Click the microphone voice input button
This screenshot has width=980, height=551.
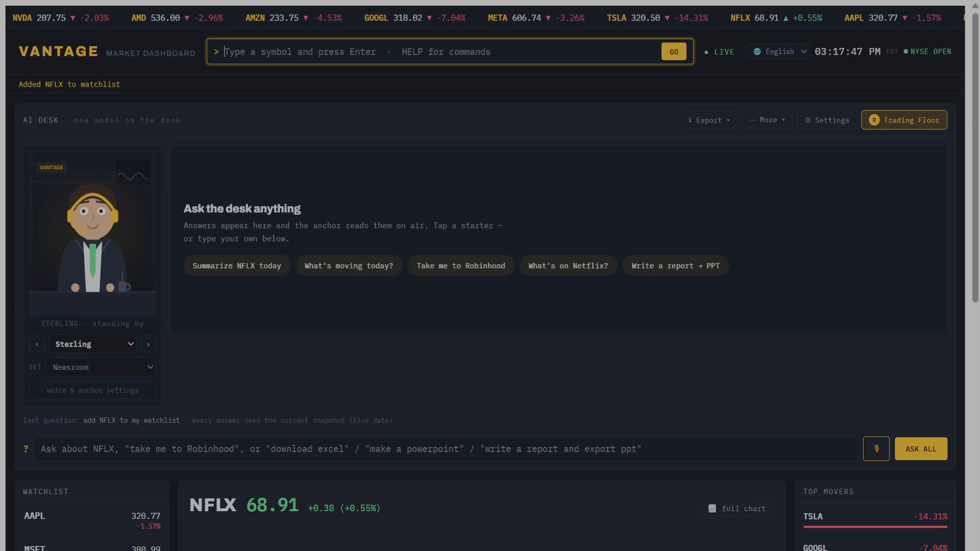[876, 448]
